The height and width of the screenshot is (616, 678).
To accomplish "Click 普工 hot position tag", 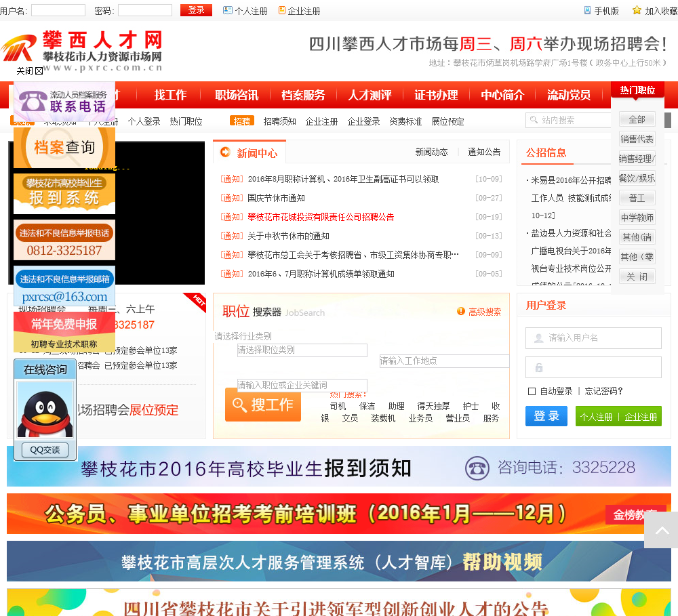I will 637,198.
